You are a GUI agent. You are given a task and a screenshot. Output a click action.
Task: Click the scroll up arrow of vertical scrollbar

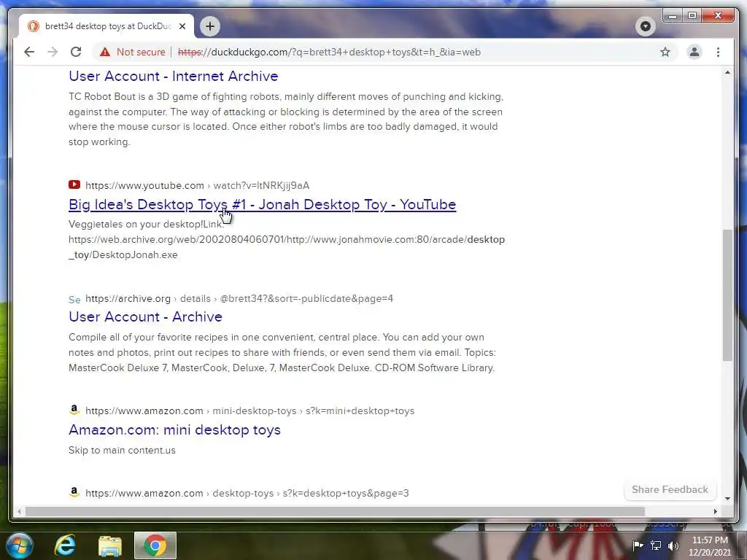coord(727,72)
